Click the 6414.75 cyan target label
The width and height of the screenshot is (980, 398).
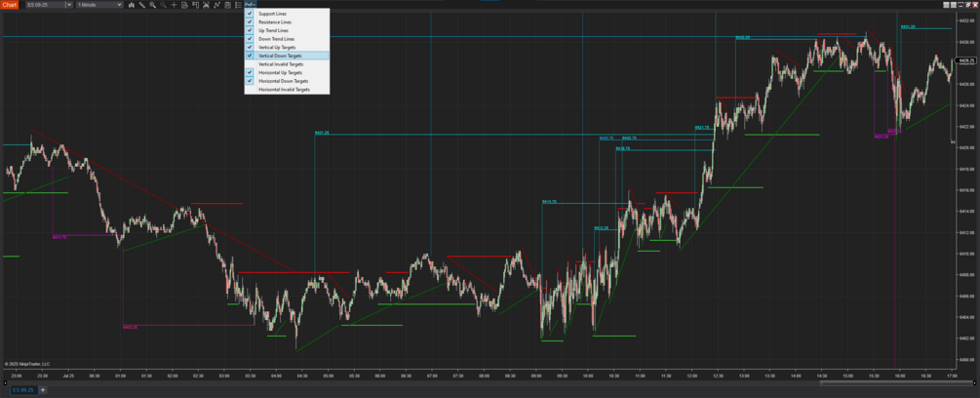pos(549,202)
